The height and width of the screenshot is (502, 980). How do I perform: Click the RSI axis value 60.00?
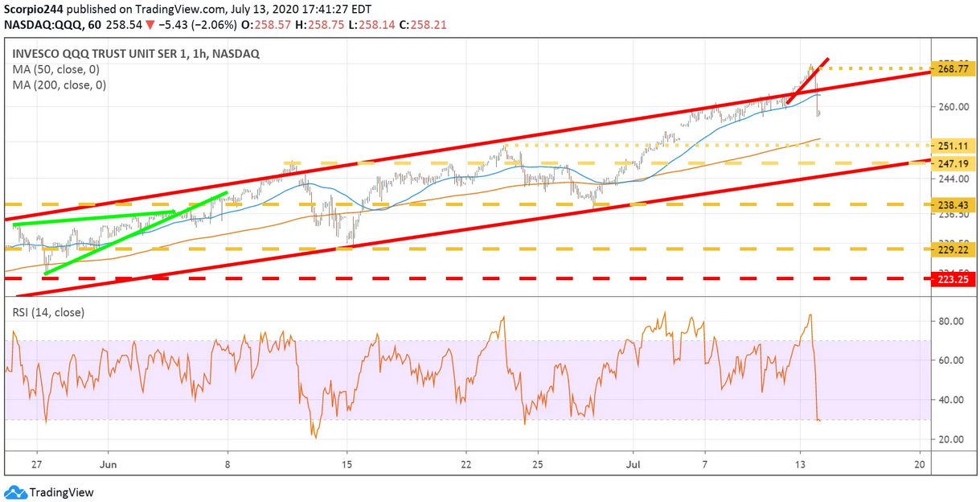tap(952, 360)
